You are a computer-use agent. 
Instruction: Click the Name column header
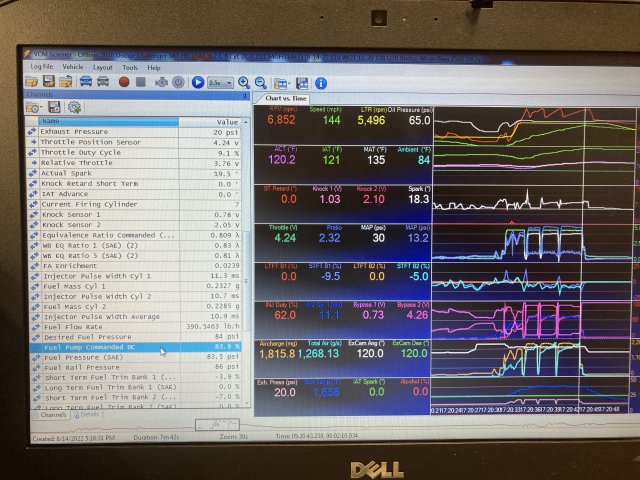(x=109, y=121)
